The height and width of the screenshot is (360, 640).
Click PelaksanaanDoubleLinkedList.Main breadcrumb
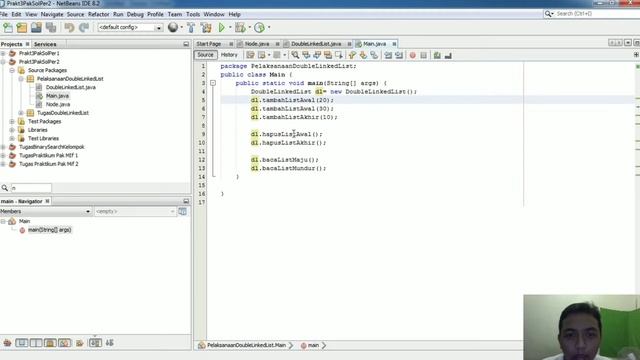click(246, 345)
